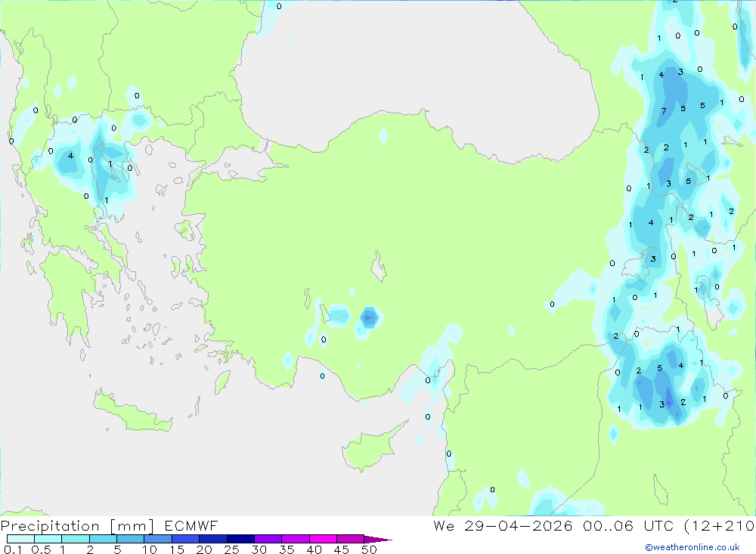Click the legend swatch between 40 and 45
Screen dimensions: 756x554
pos(323,539)
